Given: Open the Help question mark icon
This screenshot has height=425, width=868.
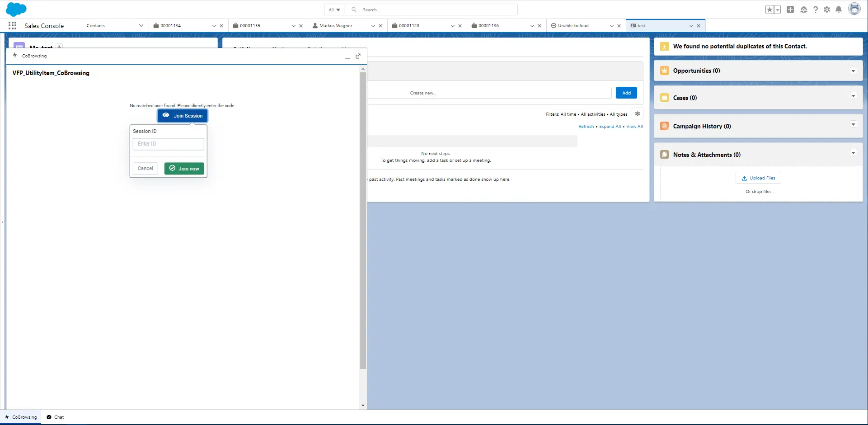Looking at the screenshot, I should click(x=816, y=9).
